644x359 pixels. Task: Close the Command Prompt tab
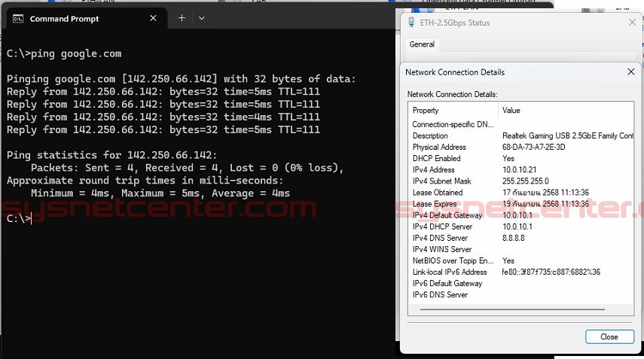[x=153, y=19]
